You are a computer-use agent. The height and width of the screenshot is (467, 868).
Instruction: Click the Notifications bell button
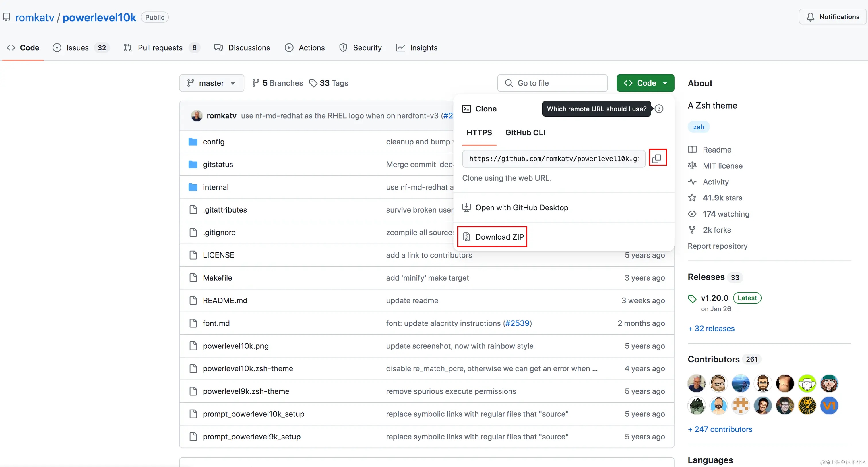point(832,17)
